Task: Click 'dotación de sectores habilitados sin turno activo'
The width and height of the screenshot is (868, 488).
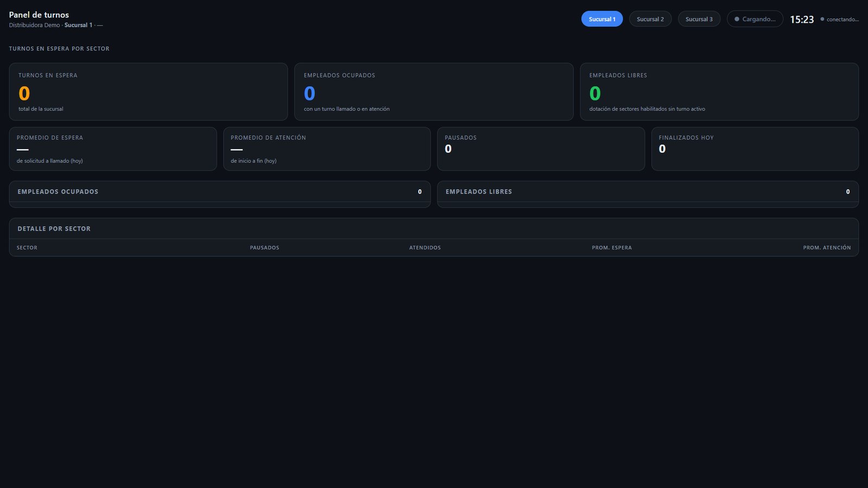Action: pos(647,109)
